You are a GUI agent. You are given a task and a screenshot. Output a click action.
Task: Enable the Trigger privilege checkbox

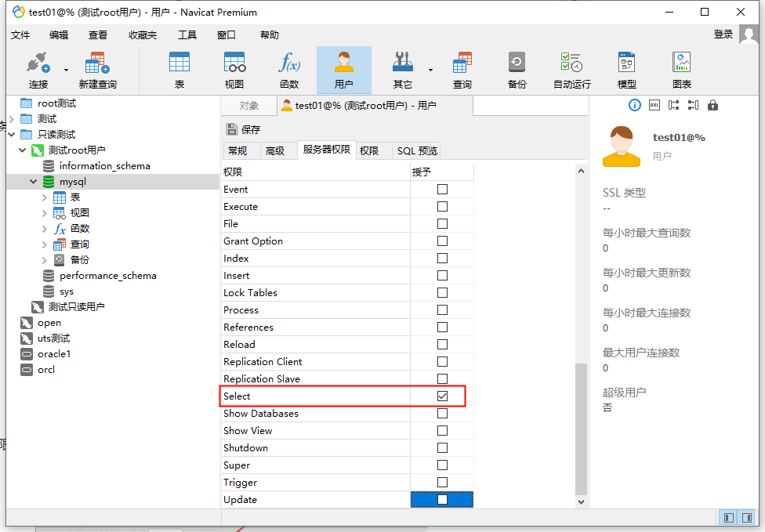click(443, 483)
